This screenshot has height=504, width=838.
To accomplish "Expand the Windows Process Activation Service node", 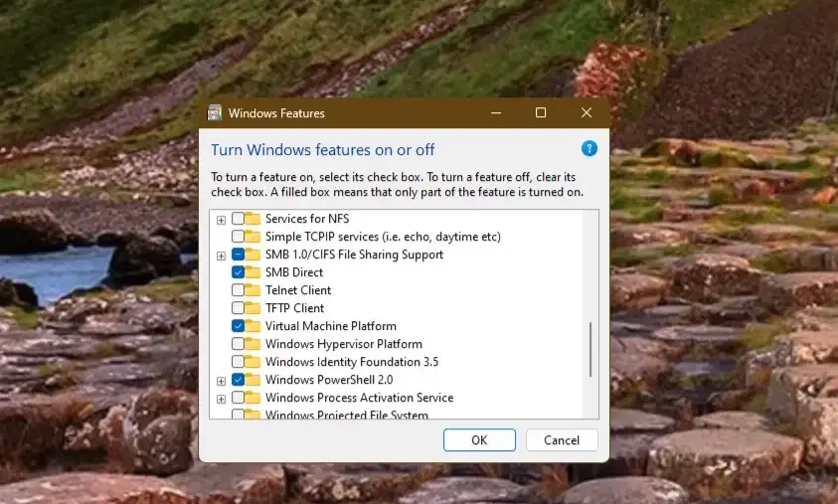I will coord(221,399).
